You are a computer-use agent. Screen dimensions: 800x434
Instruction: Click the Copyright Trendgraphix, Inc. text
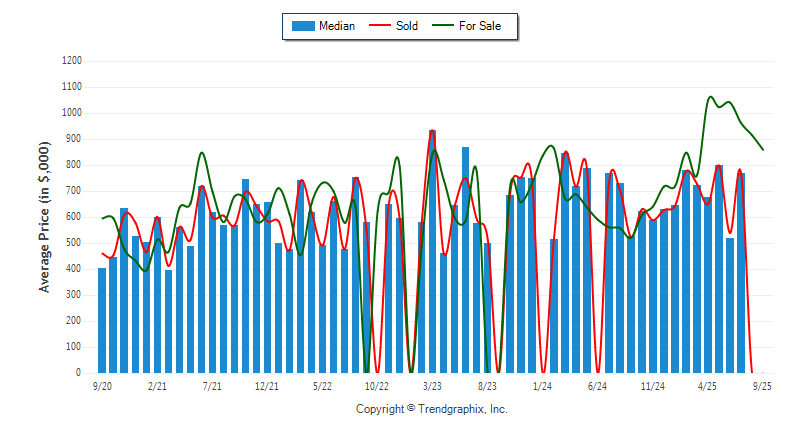click(432, 409)
